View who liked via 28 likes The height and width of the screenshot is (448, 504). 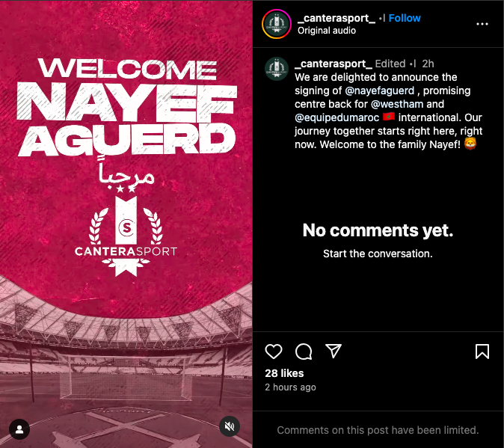click(284, 373)
